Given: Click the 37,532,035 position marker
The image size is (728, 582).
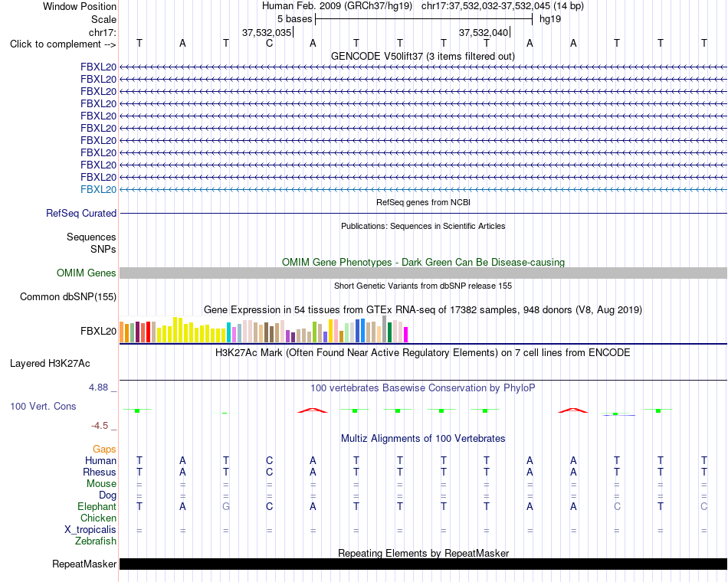Looking at the screenshot, I should (x=267, y=32).
